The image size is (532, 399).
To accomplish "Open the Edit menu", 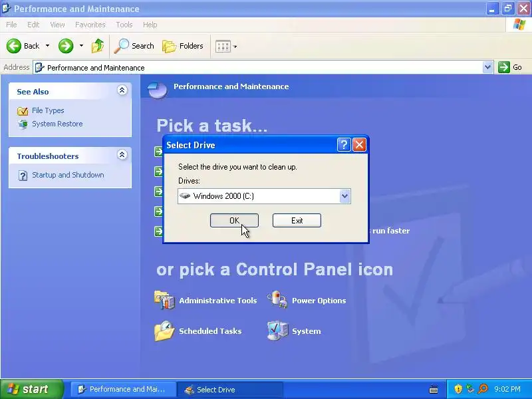I will (33, 25).
